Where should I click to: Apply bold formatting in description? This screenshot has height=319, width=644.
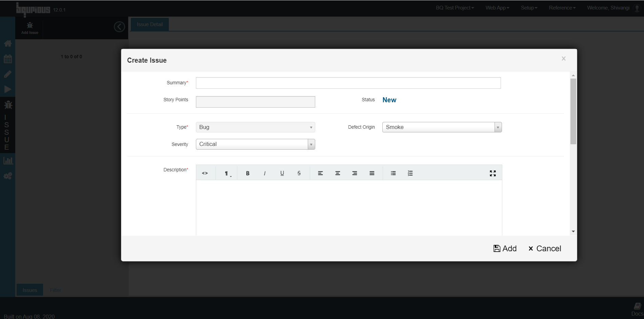click(248, 173)
